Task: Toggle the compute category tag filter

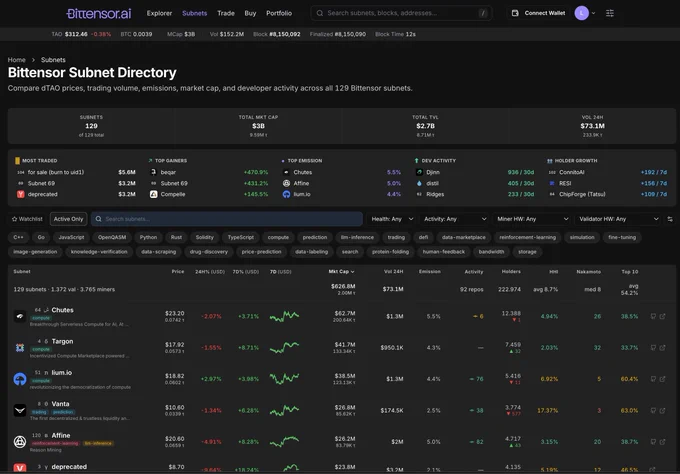Action: pos(278,237)
